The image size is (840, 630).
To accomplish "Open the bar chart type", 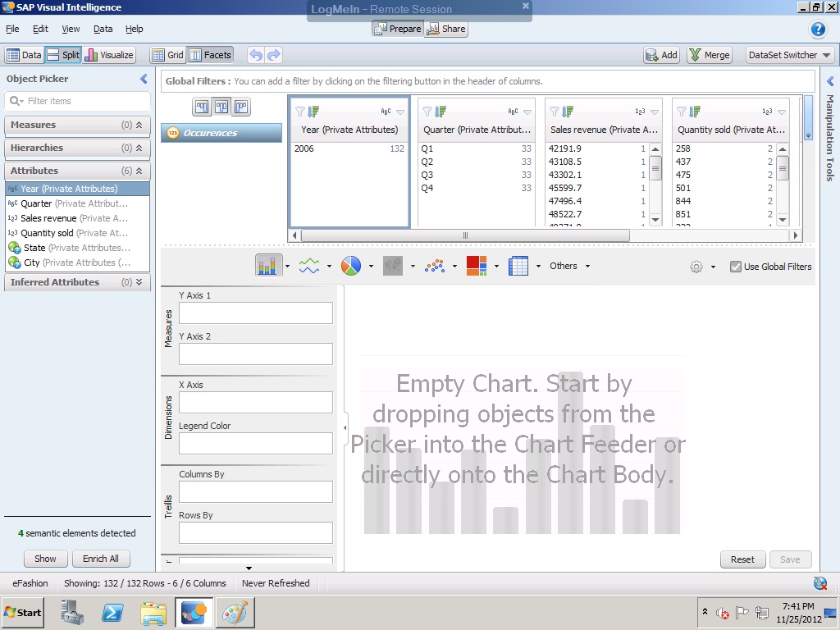I will pyautogui.click(x=267, y=266).
